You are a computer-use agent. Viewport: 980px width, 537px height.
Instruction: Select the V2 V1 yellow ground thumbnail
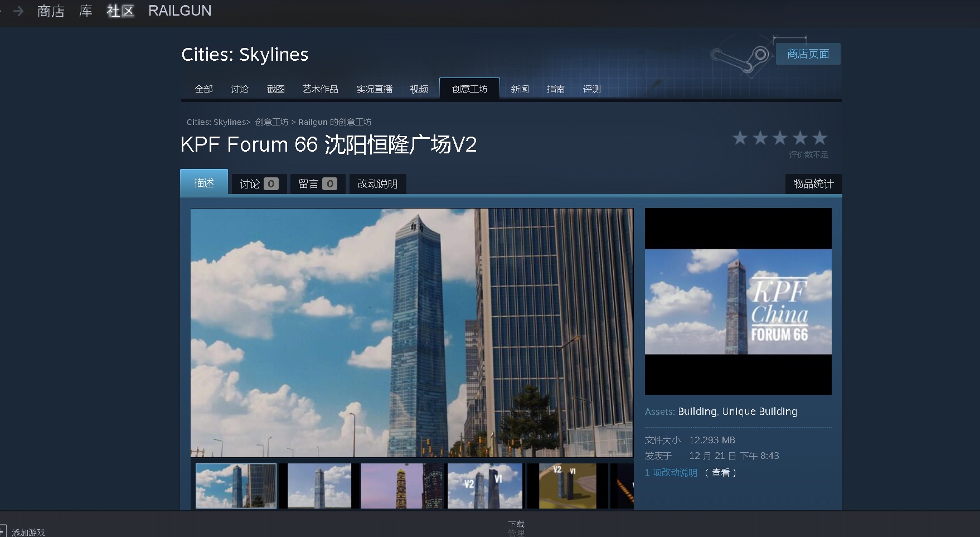click(x=566, y=486)
